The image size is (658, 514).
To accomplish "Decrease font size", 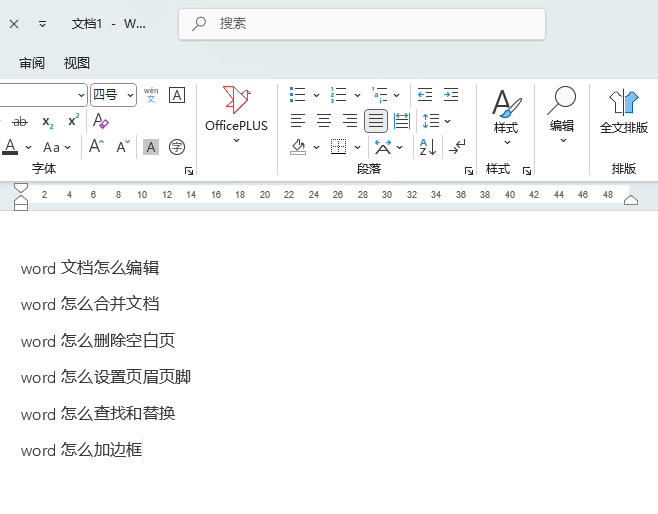I will click(123, 146).
